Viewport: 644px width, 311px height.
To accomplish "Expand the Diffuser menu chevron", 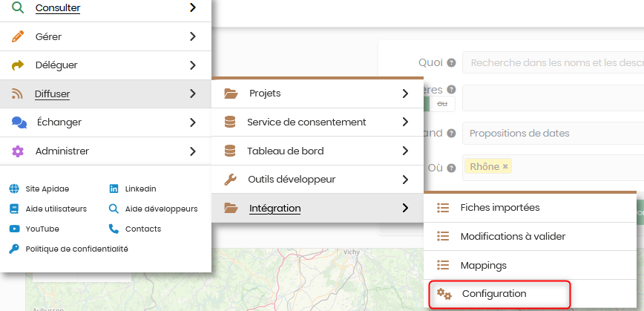I will (193, 94).
